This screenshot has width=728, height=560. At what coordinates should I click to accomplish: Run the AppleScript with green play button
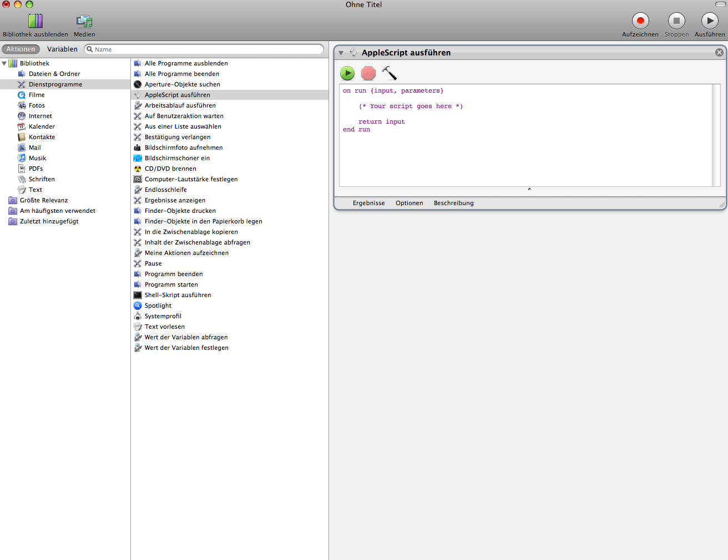click(x=347, y=73)
